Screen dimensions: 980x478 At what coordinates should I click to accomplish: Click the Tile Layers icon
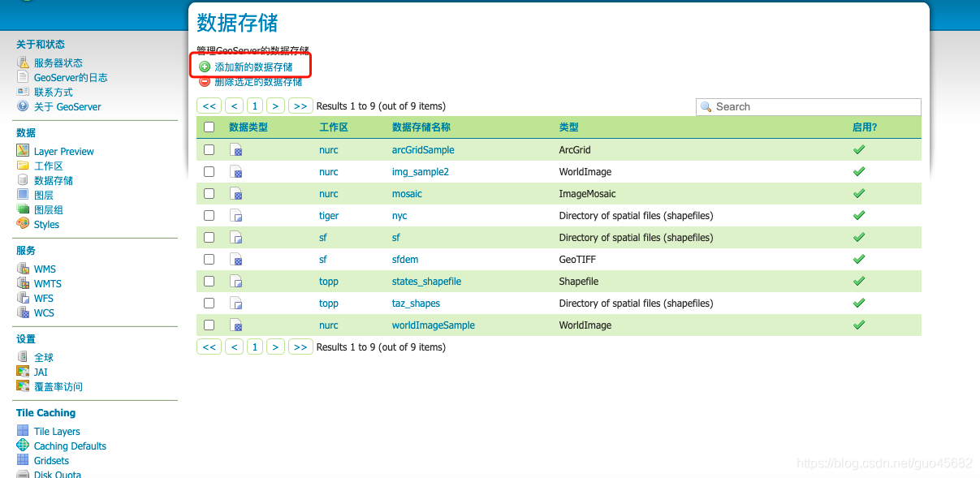pyautogui.click(x=23, y=431)
